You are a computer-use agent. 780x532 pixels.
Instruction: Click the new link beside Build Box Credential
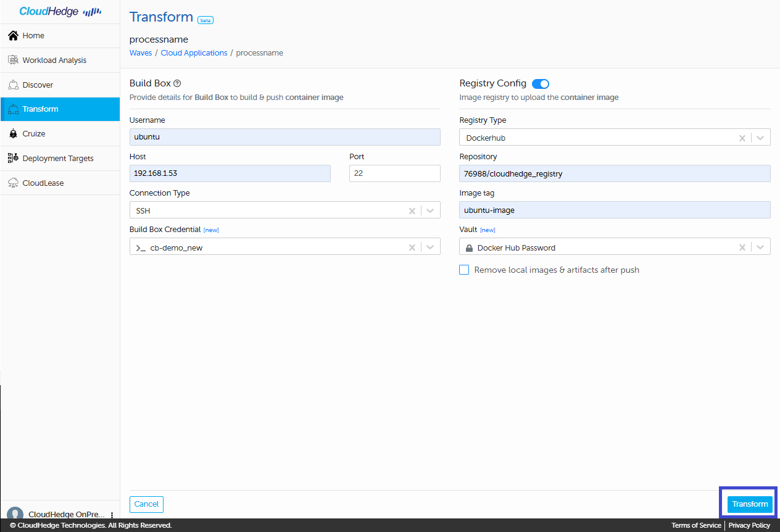[211, 230]
